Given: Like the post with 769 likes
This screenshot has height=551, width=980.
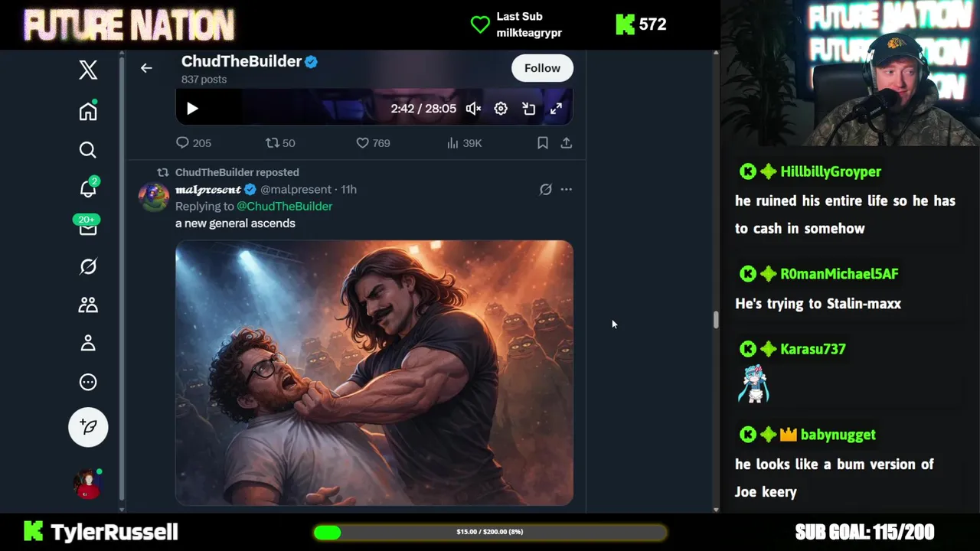Looking at the screenshot, I should (x=373, y=143).
